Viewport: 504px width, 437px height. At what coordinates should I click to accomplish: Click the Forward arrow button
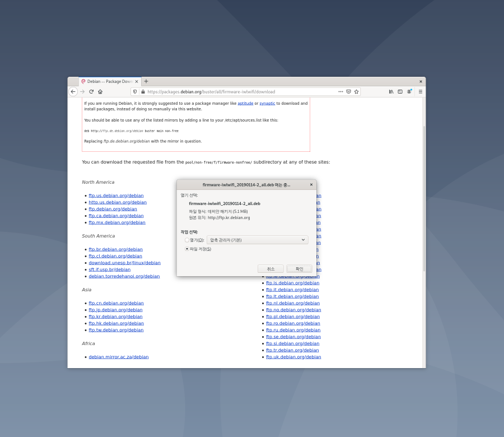pos(82,92)
